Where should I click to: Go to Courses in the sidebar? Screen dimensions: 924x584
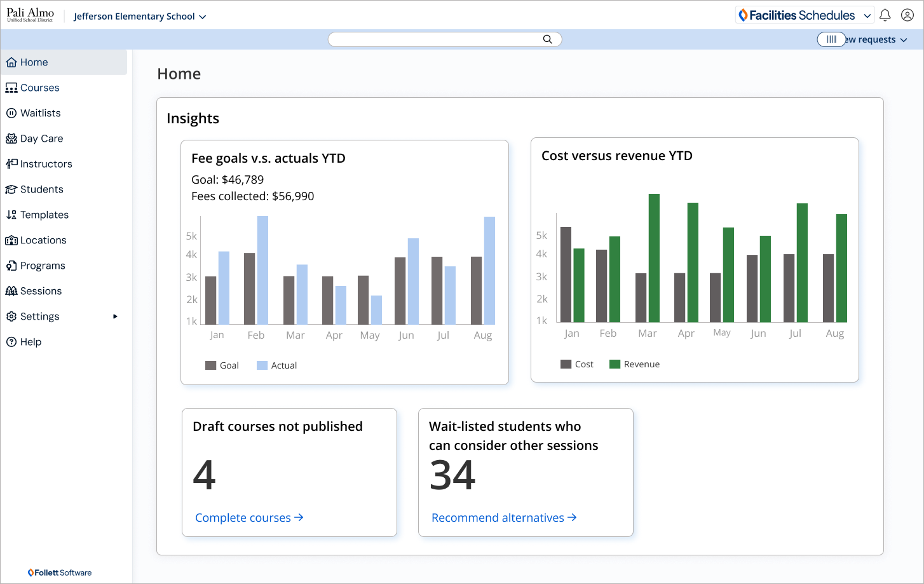(x=39, y=88)
